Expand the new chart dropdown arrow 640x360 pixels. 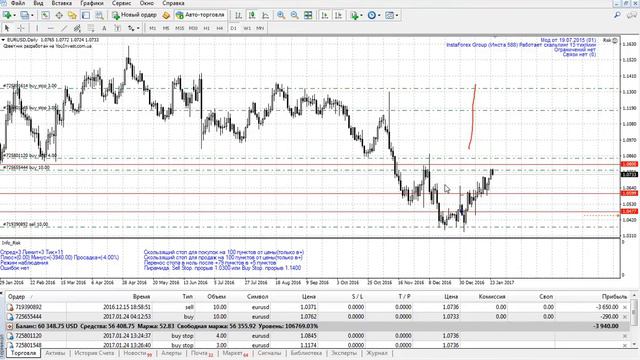click(x=14, y=16)
